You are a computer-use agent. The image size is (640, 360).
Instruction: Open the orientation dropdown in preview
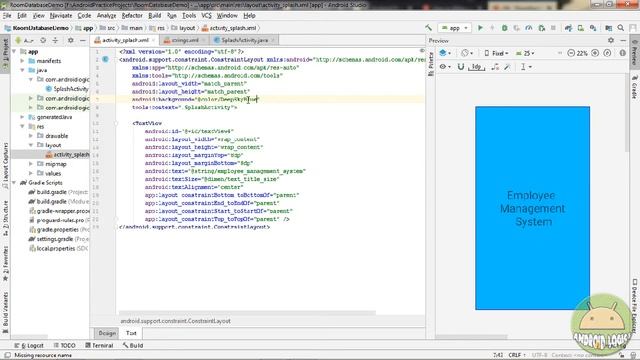(x=467, y=53)
